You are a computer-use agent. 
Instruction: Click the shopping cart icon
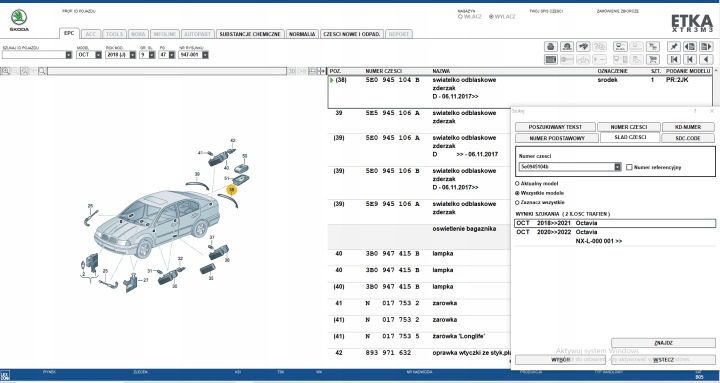pos(652,59)
